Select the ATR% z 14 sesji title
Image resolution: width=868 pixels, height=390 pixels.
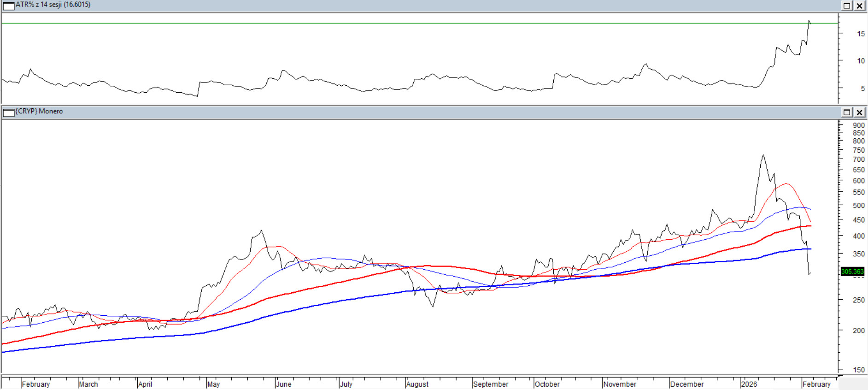point(53,5)
